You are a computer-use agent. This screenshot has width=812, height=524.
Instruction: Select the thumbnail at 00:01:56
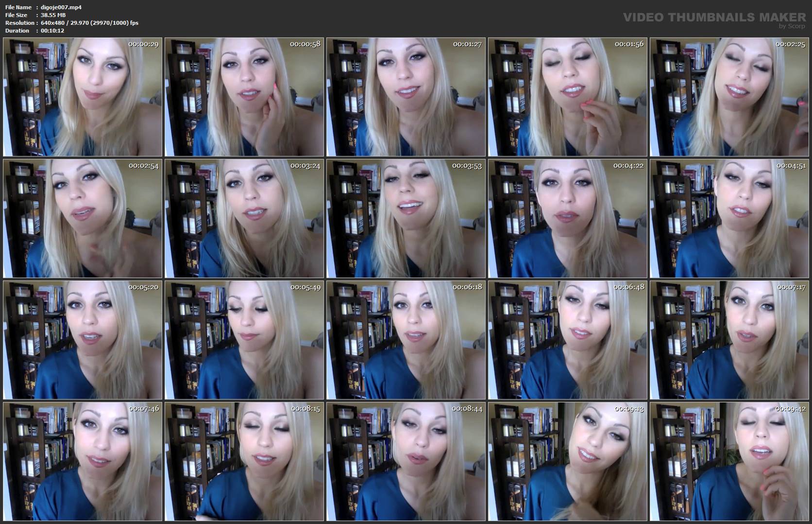coord(568,97)
